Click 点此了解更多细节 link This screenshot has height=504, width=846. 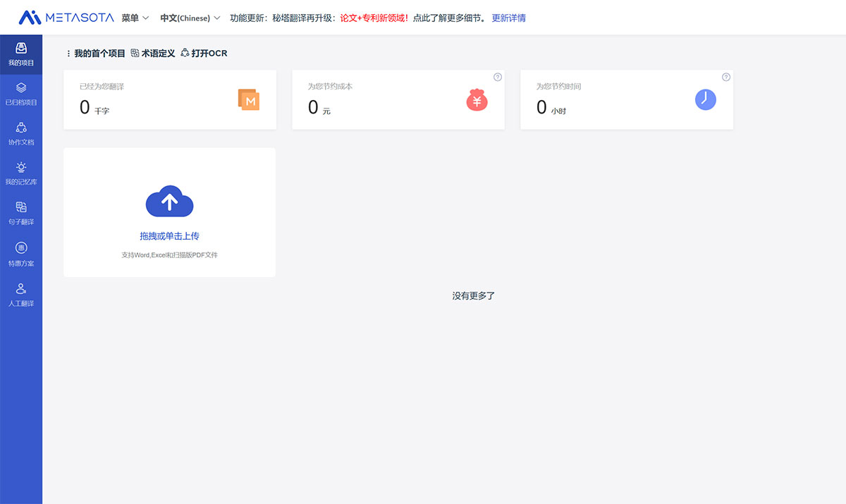[449, 17]
